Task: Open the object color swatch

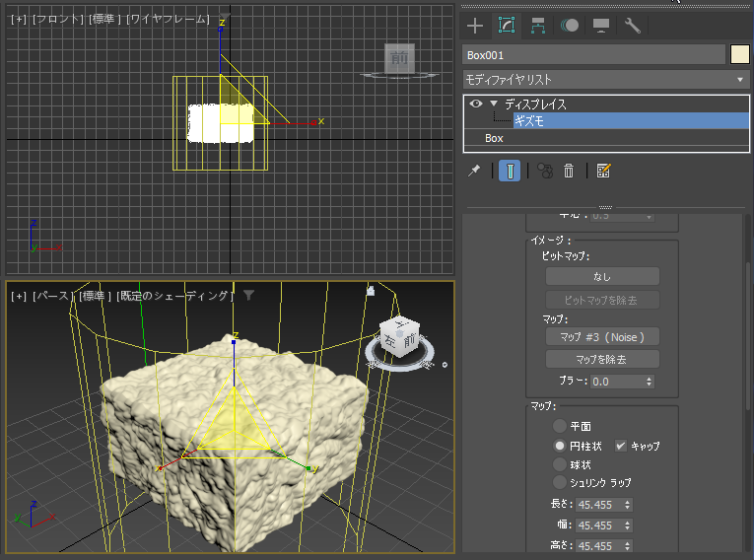Action: [739, 54]
